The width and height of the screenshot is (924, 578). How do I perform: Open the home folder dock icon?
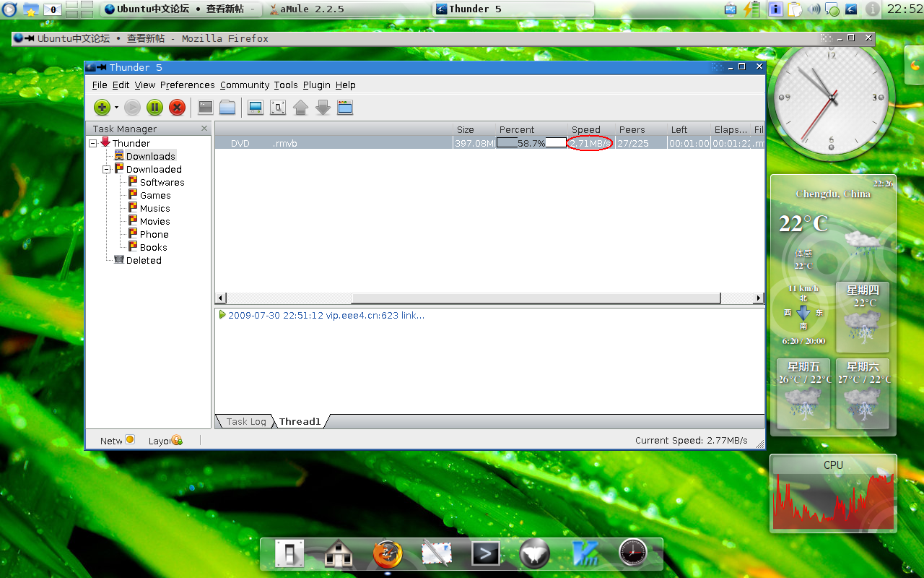(x=338, y=554)
